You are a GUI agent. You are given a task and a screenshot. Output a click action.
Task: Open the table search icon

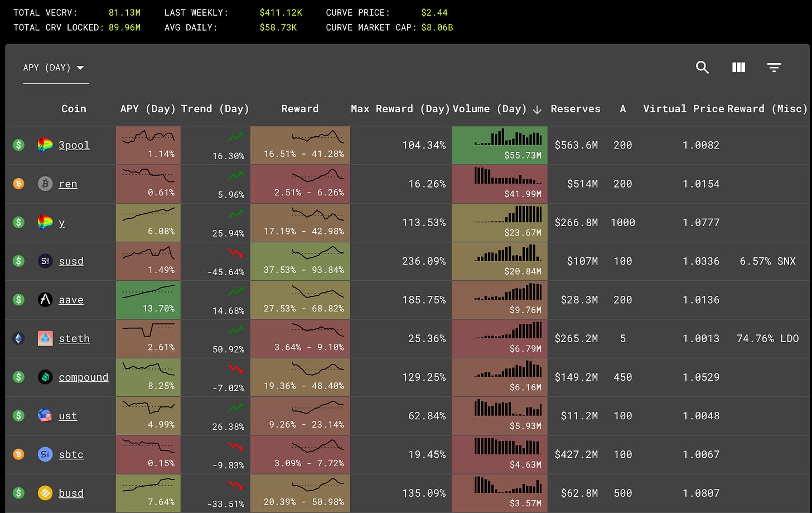(702, 68)
